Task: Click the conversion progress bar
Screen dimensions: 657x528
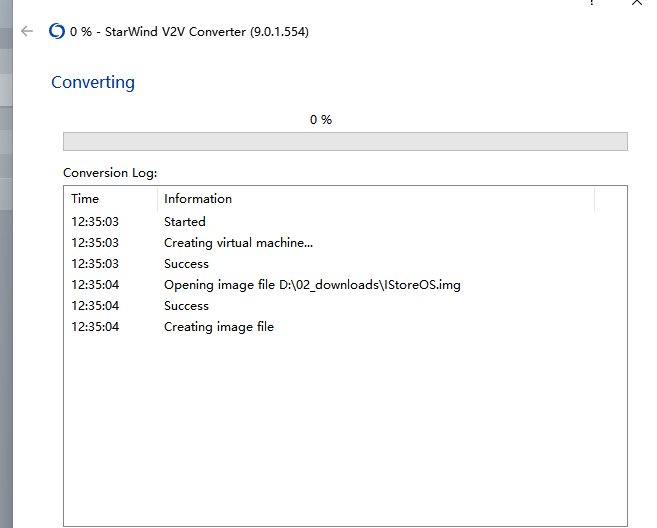Action: (x=345, y=141)
